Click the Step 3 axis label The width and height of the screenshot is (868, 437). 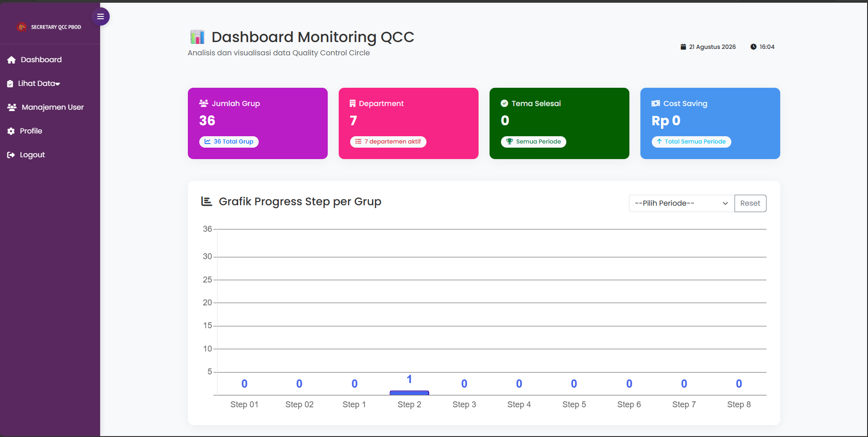click(464, 405)
